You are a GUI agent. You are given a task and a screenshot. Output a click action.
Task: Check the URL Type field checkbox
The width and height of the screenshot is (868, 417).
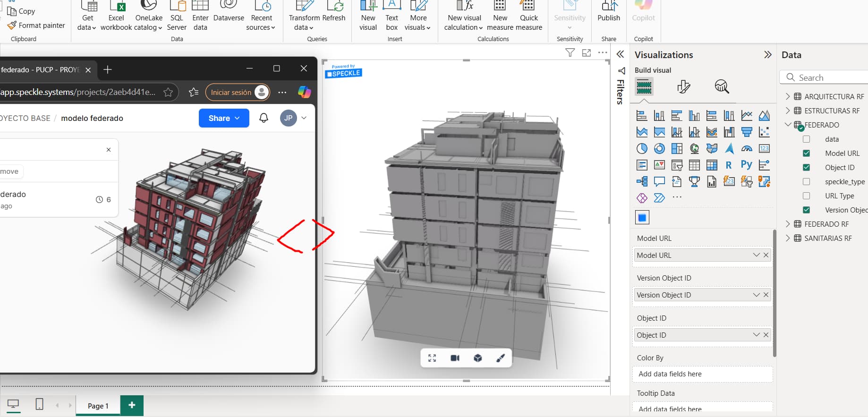806,196
